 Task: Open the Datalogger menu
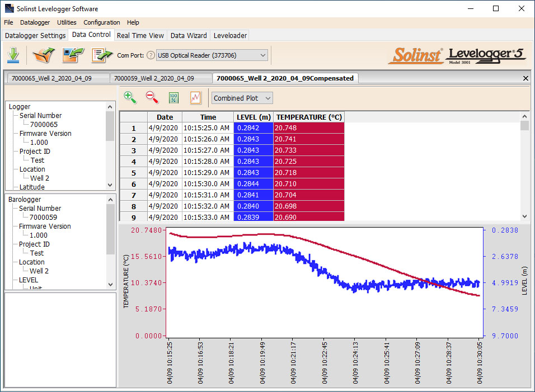[x=35, y=22]
